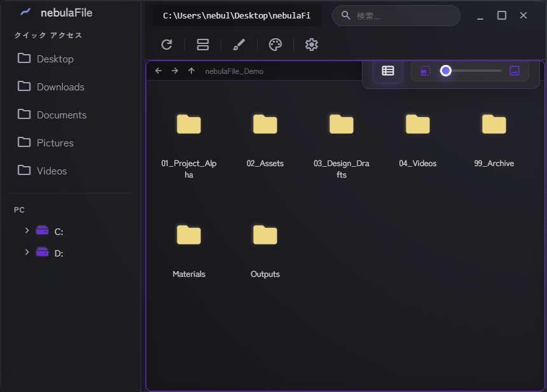Adjust the icon size slider handle
Viewport: 547px width, 392px height.
445,71
